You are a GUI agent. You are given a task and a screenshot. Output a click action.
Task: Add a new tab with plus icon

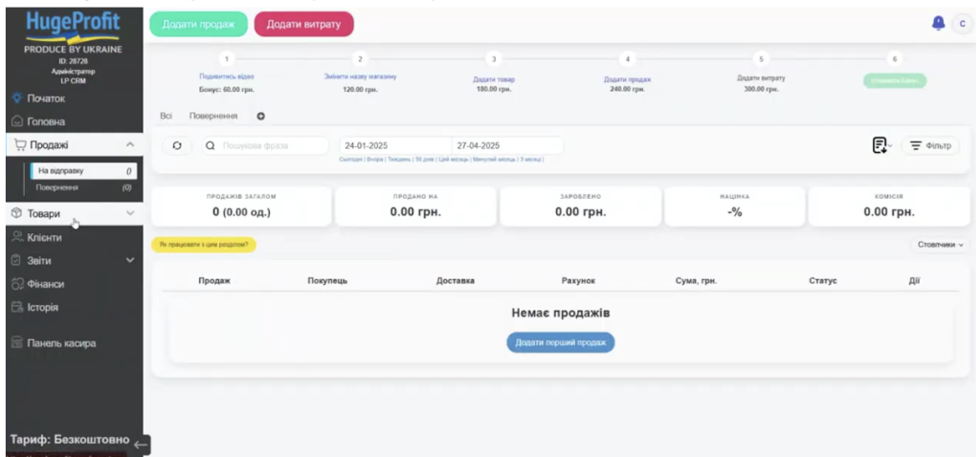(x=261, y=116)
